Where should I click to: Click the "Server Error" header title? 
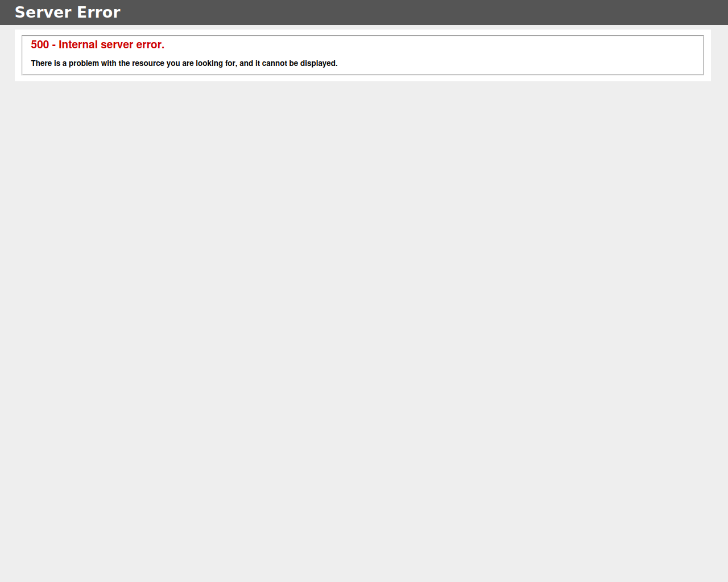pyautogui.click(x=67, y=13)
